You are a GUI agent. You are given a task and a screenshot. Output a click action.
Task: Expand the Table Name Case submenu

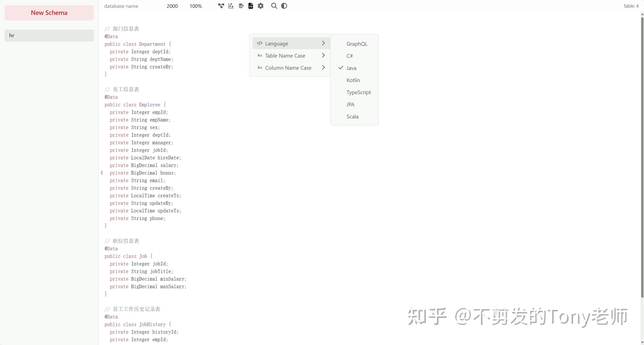click(x=291, y=56)
